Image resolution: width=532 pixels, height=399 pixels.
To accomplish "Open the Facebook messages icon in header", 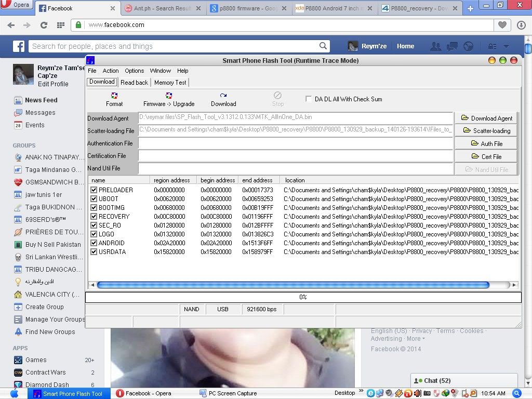I will [452, 46].
